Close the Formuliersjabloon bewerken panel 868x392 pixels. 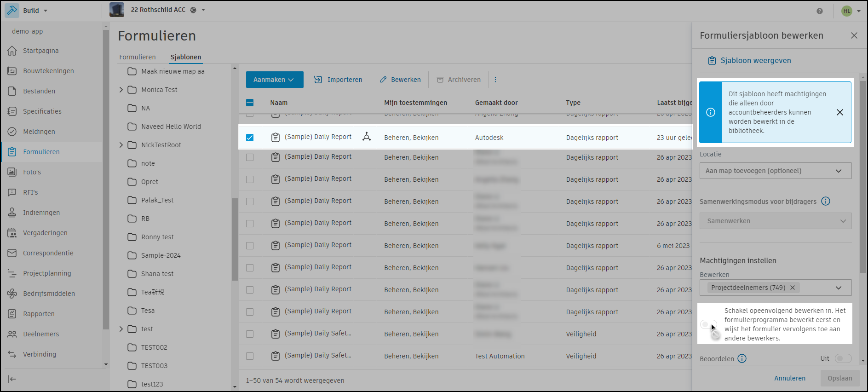point(854,35)
